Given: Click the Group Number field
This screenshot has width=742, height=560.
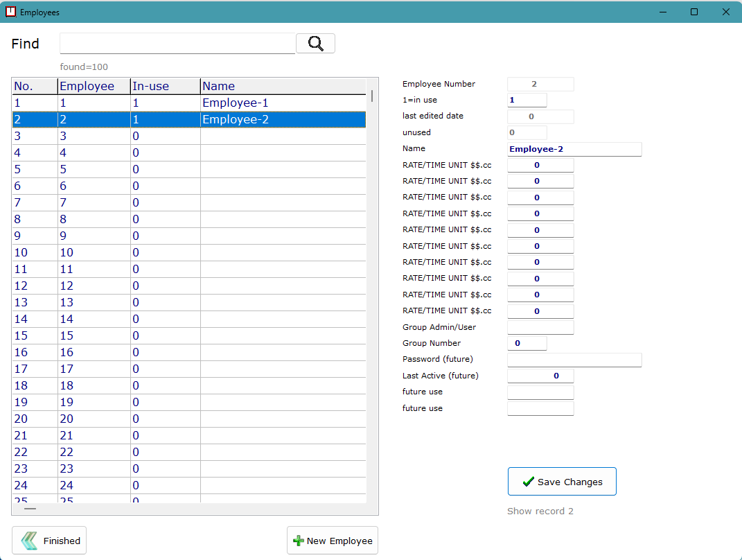Looking at the screenshot, I should pos(527,343).
